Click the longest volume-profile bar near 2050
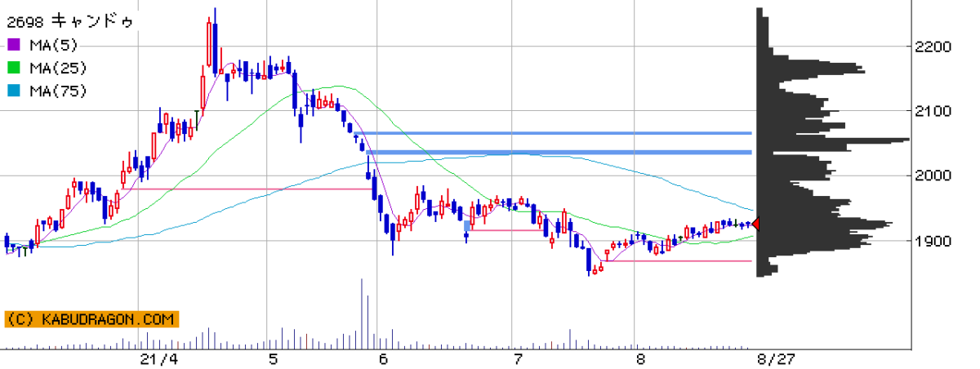The image size is (980, 369). point(833,140)
